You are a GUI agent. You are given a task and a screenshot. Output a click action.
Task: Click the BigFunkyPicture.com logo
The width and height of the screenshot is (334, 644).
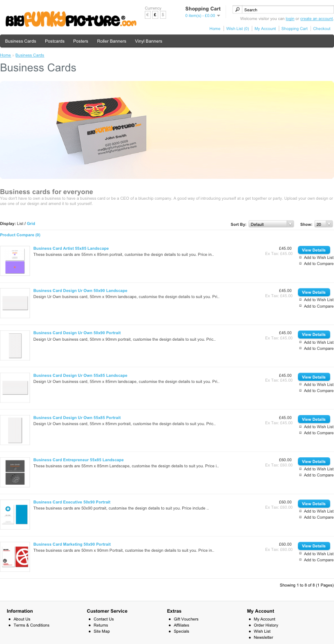pos(71,20)
